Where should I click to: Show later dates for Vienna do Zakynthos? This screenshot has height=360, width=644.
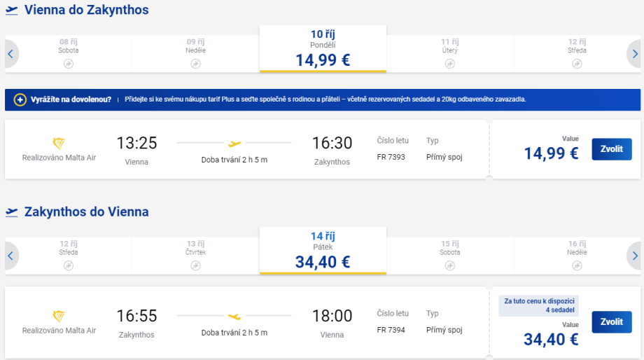(634, 54)
